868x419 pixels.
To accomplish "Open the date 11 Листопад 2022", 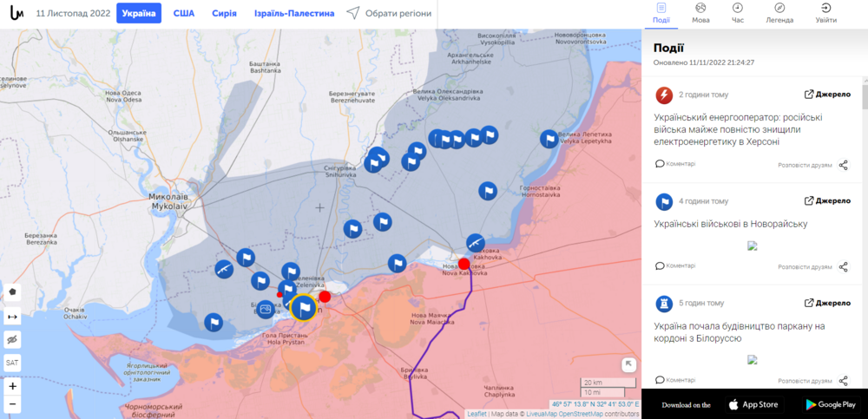I will tap(73, 13).
